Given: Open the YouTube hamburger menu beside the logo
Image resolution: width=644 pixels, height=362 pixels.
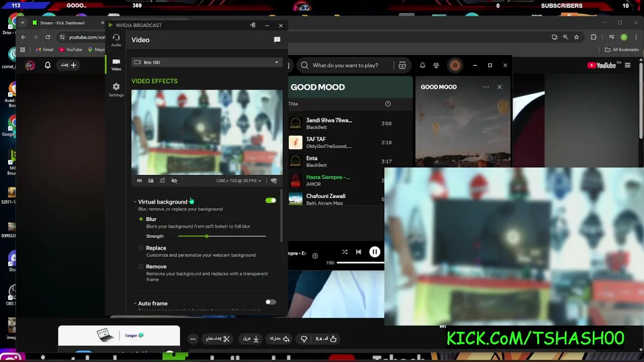Looking at the screenshot, I should coord(627,65).
